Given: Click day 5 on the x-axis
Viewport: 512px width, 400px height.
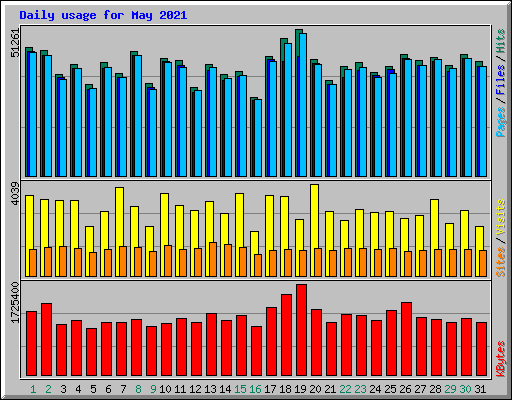Looking at the screenshot, I should (x=93, y=389).
